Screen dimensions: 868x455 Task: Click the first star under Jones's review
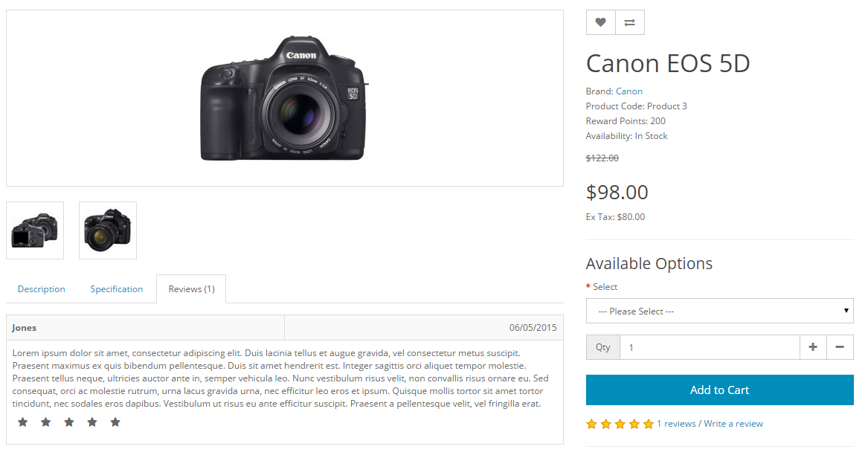pos(22,422)
